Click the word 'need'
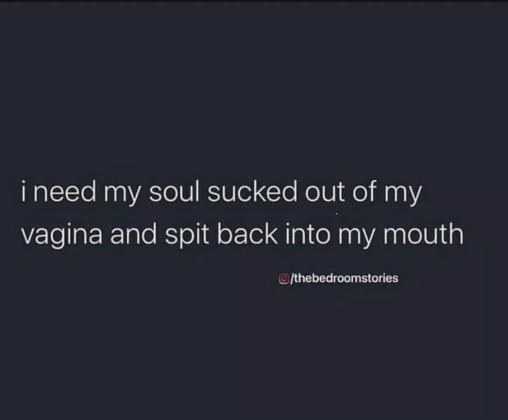The height and width of the screenshot is (420, 508). click(x=64, y=192)
